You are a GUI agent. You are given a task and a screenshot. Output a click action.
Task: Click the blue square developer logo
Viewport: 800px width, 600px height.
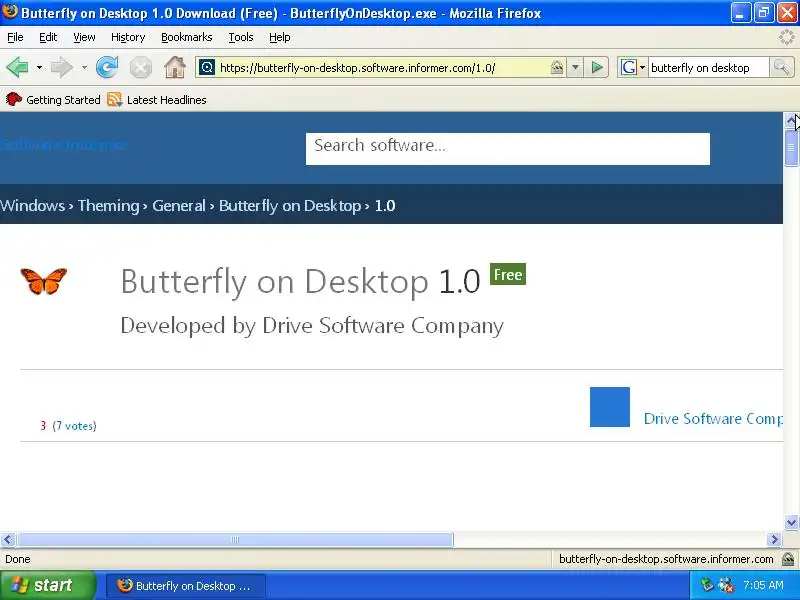tap(610, 407)
